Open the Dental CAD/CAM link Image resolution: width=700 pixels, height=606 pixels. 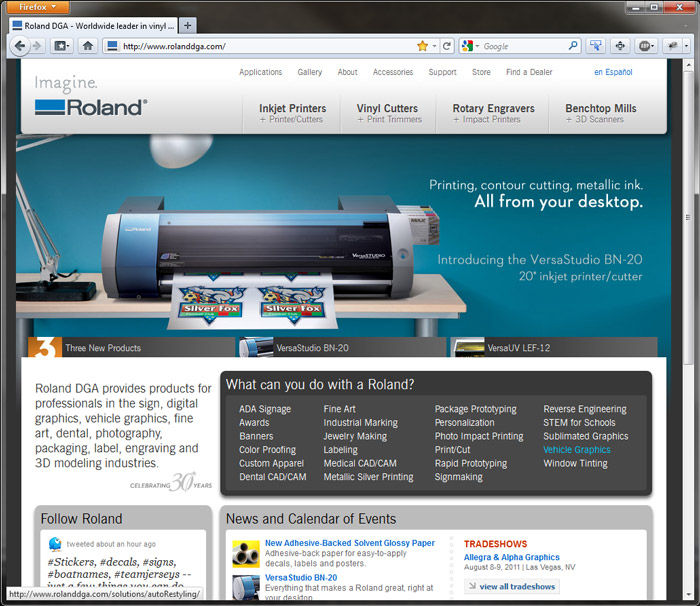click(272, 477)
